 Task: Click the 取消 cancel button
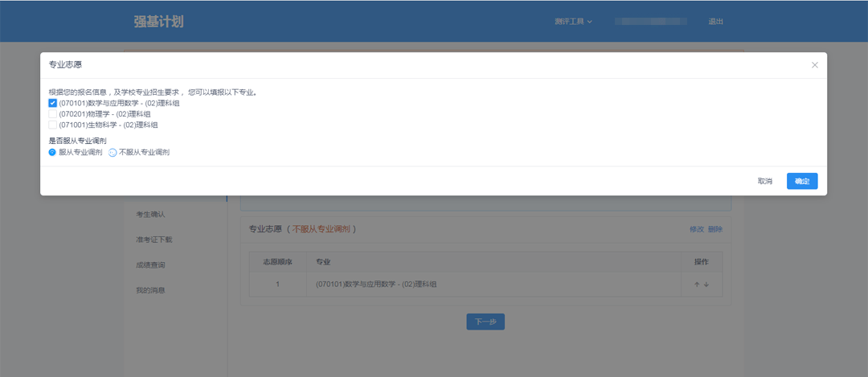pos(764,181)
